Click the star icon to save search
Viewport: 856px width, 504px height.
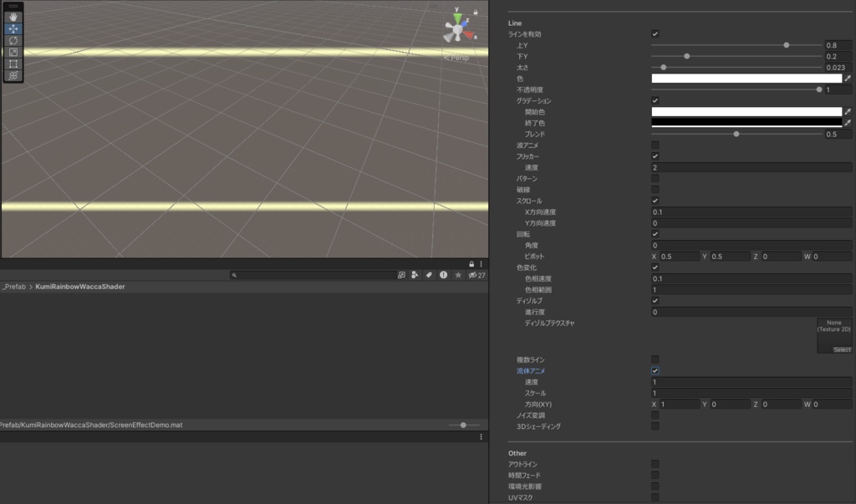point(458,275)
